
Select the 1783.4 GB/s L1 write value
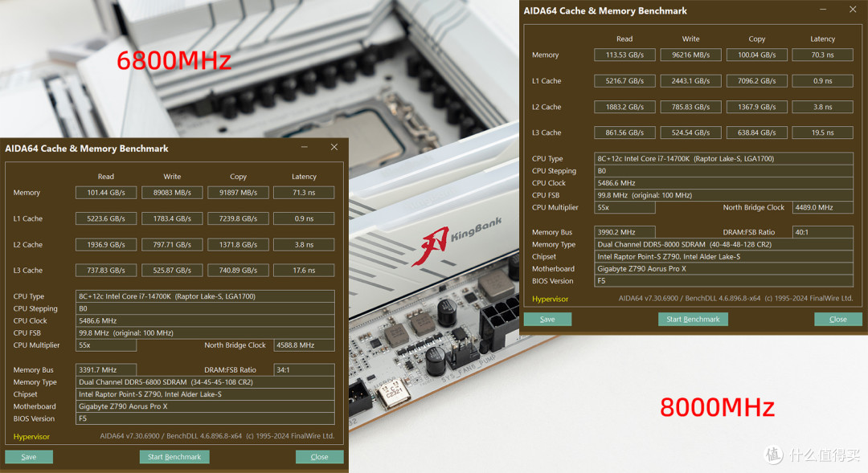click(172, 218)
